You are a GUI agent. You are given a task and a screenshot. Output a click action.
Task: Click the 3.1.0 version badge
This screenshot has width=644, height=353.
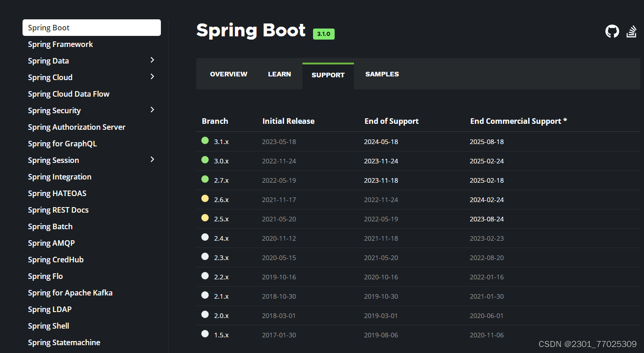[324, 34]
